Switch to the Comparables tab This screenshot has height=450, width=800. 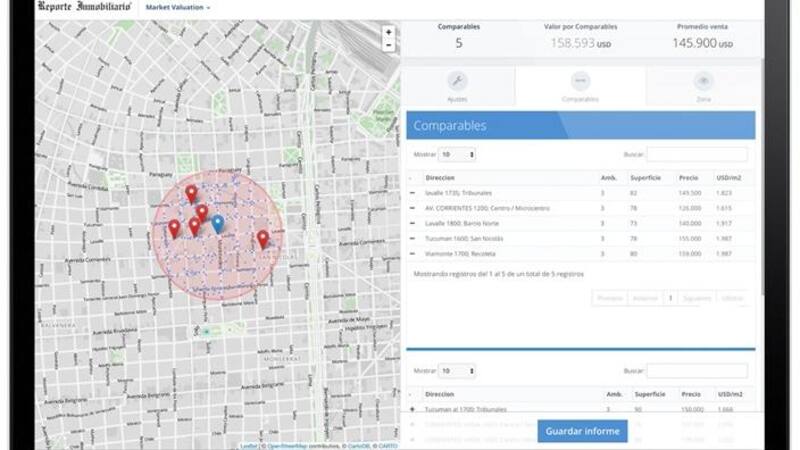click(580, 87)
